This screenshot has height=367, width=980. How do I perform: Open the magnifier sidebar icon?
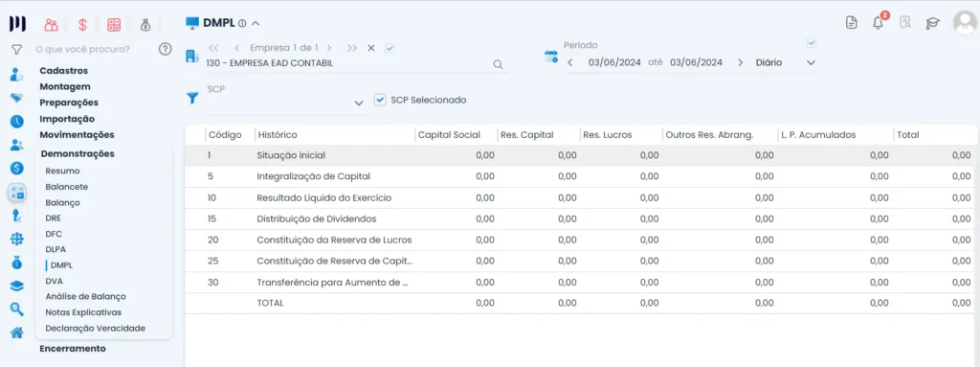[x=17, y=309]
